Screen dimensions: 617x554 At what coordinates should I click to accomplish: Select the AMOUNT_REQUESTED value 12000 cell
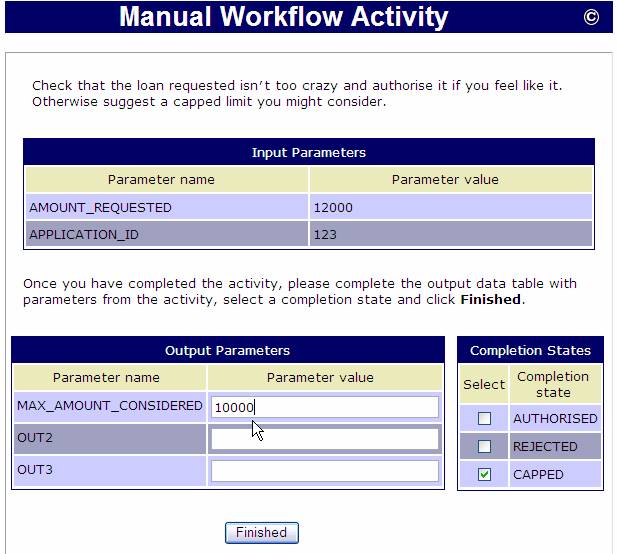pyautogui.click(x=450, y=208)
